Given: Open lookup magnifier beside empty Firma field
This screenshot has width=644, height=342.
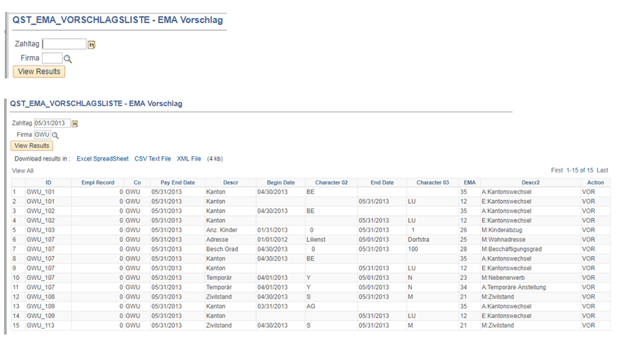Looking at the screenshot, I should [x=68, y=59].
